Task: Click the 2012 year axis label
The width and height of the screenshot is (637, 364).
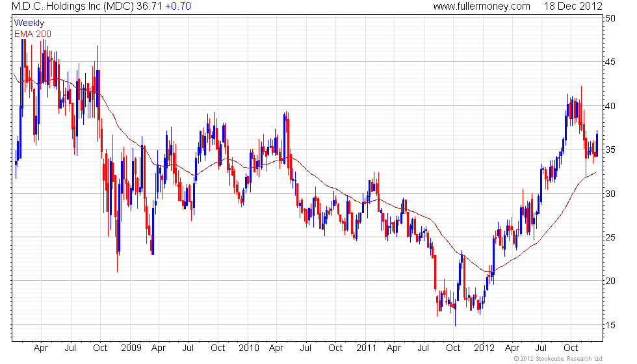Action: pyautogui.click(x=484, y=348)
